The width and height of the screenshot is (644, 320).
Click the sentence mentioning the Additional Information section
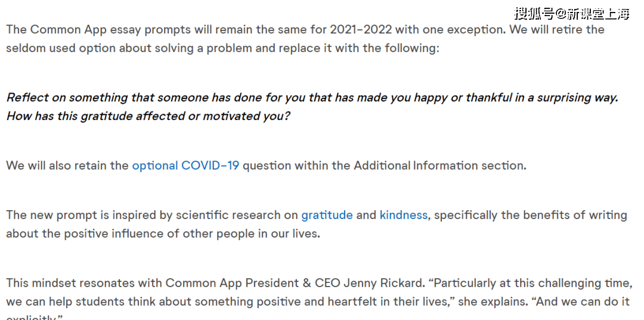click(x=266, y=166)
